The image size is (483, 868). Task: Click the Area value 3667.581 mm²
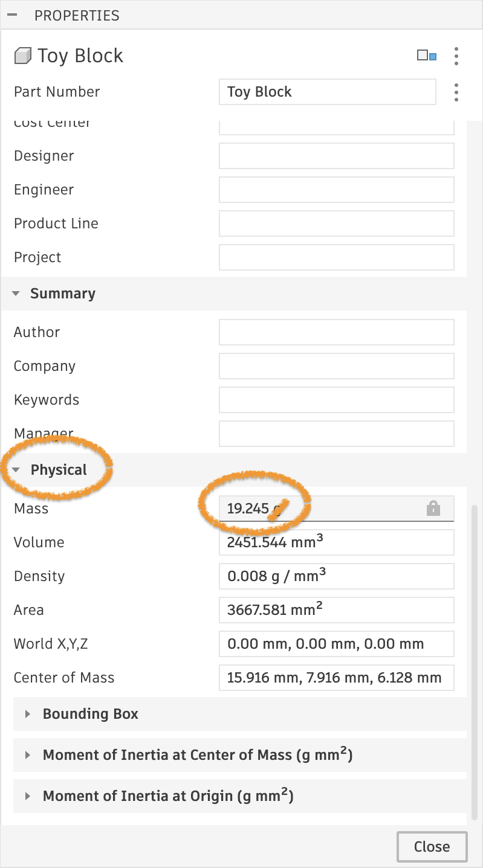(336, 610)
